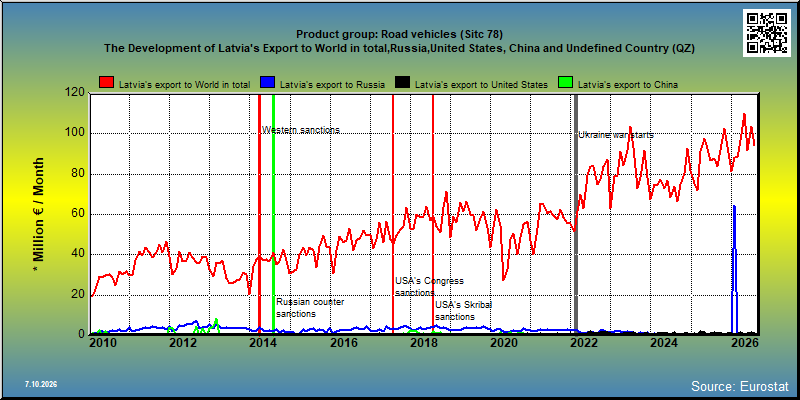800x400 pixels.
Task: Click the green China legend swatch
Action: pyautogui.click(x=566, y=83)
